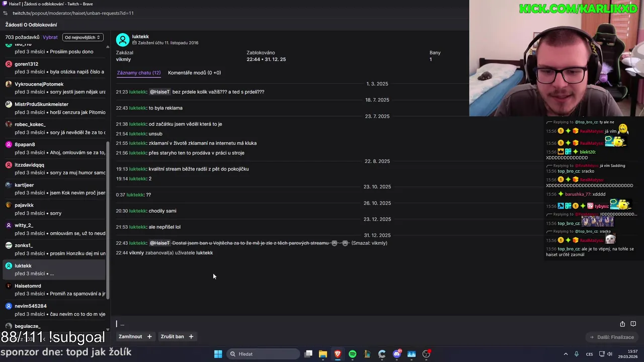Screen dimensions: 644x362
Task: Expand the plus next to Zrušit ban
Action: tap(191, 336)
